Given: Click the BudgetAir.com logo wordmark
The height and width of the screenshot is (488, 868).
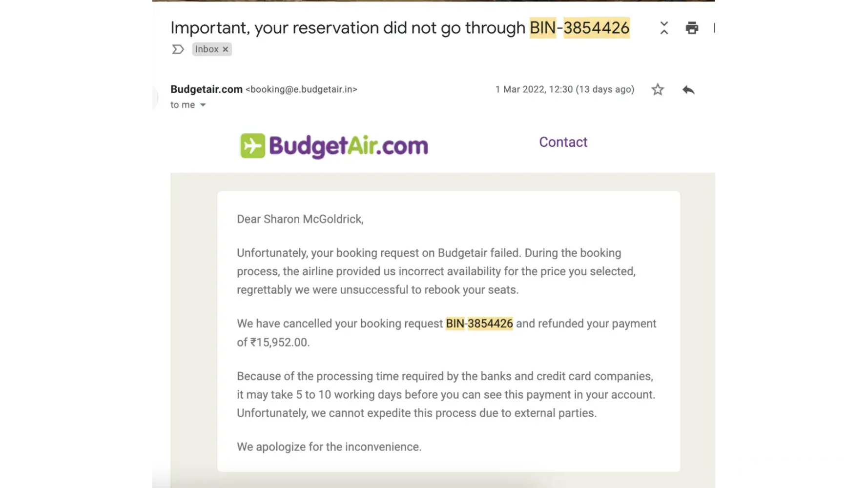Looking at the screenshot, I should (348, 146).
